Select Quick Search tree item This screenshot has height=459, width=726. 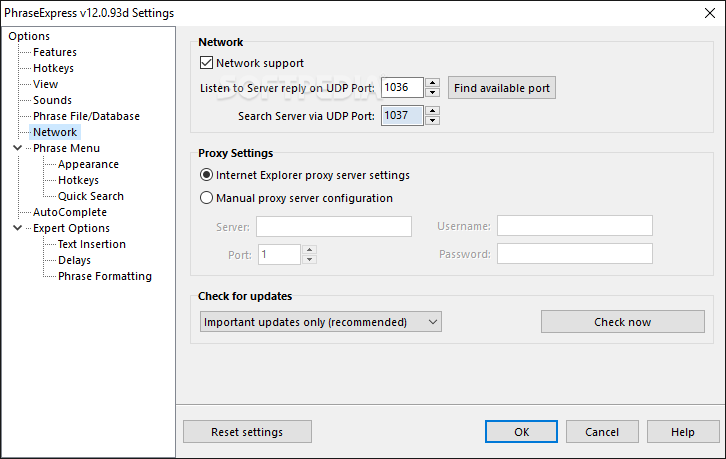pyautogui.click(x=91, y=196)
